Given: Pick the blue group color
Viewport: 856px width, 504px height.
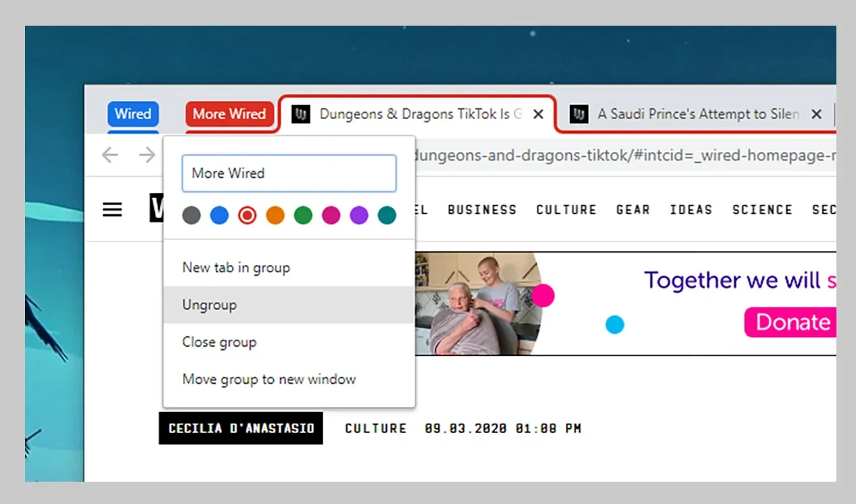Looking at the screenshot, I should pyautogui.click(x=219, y=216).
